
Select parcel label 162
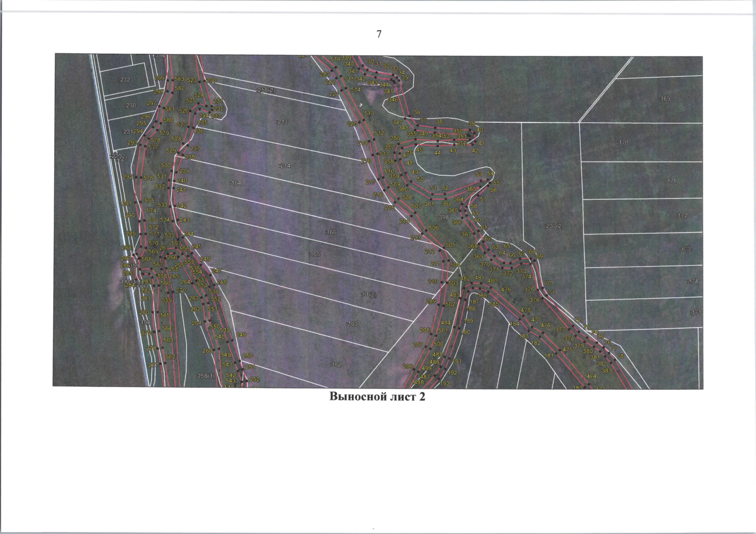(x=336, y=364)
